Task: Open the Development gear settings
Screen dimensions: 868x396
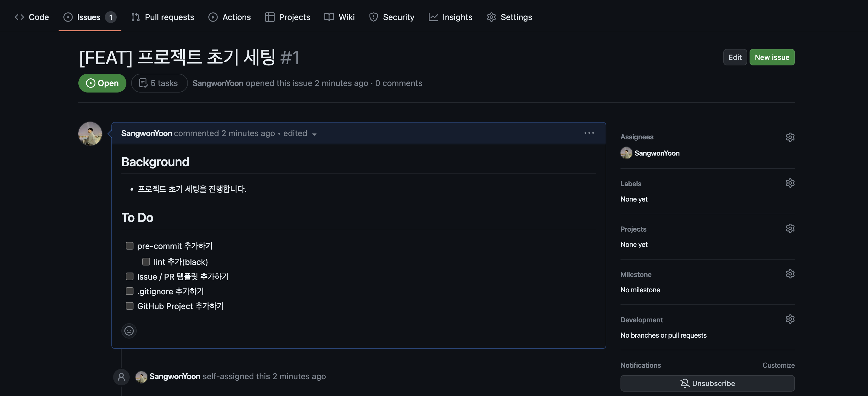Action: (790, 319)
